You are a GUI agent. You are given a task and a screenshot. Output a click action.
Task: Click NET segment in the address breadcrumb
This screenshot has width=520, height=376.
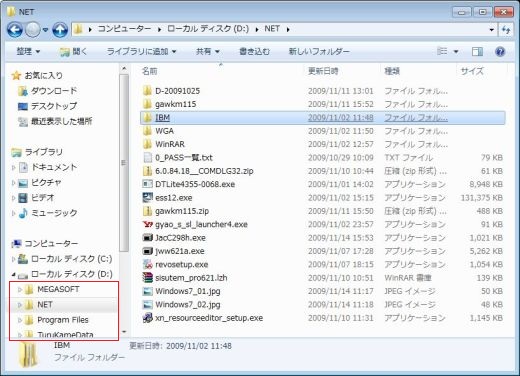point(272,29)
